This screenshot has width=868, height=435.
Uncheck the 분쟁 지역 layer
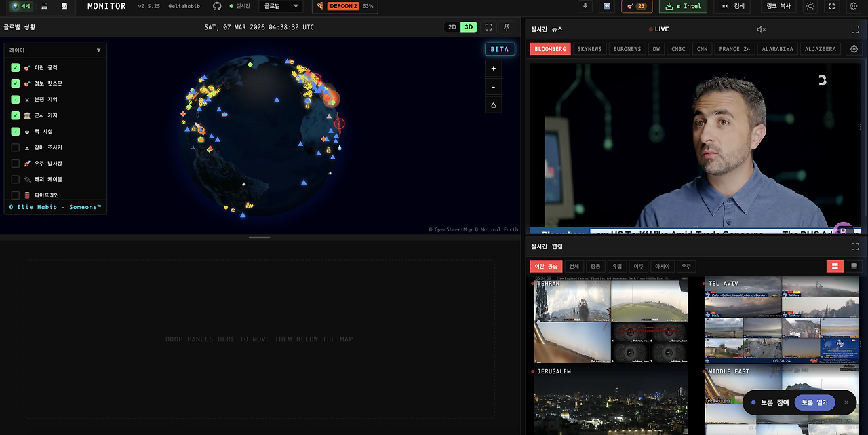pos(16,100)
